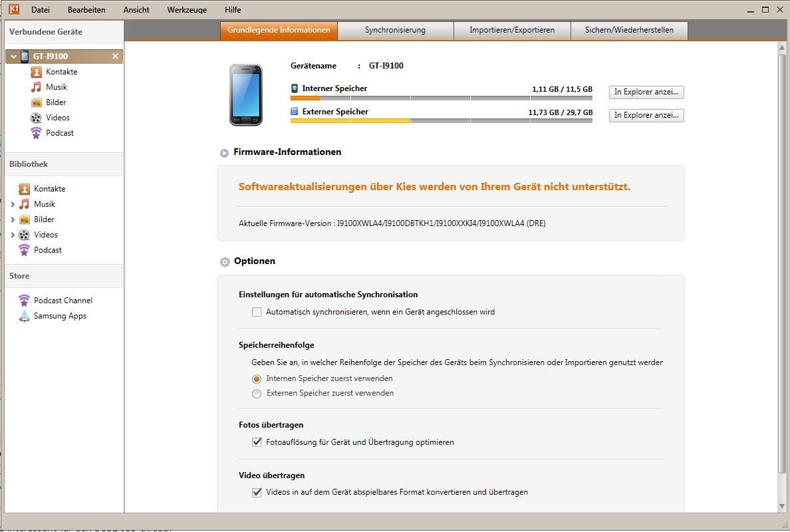Open the Hilfe menu
Viewport: 790px width, 532px height.
point(233,9)
